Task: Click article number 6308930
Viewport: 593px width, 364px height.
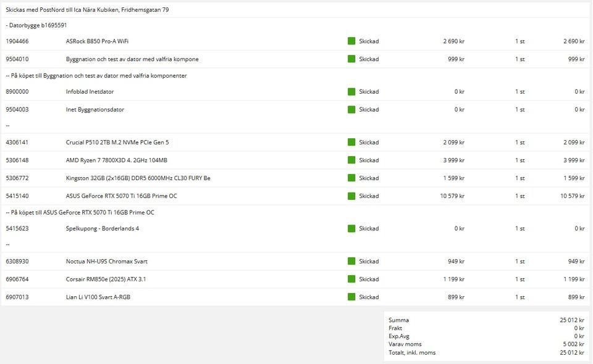Action: [x=17, y=262]
